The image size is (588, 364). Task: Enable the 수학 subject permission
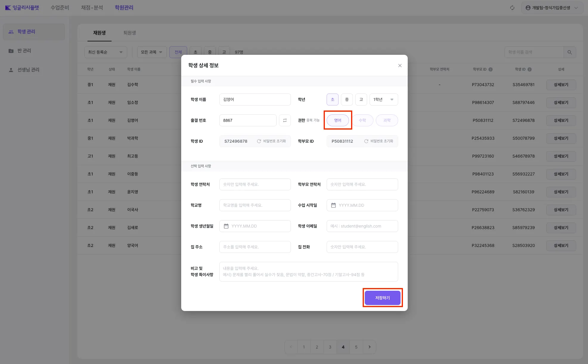click(x=362, y=120)
